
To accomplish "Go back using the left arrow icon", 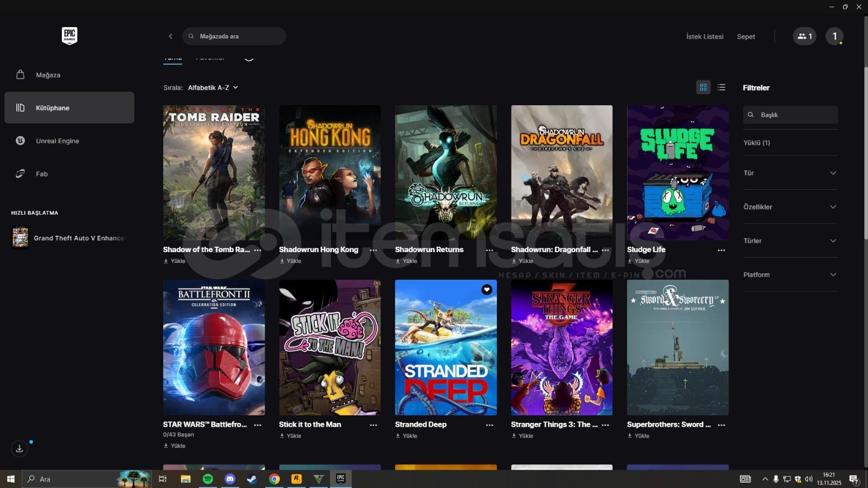I will click(170, 36).
